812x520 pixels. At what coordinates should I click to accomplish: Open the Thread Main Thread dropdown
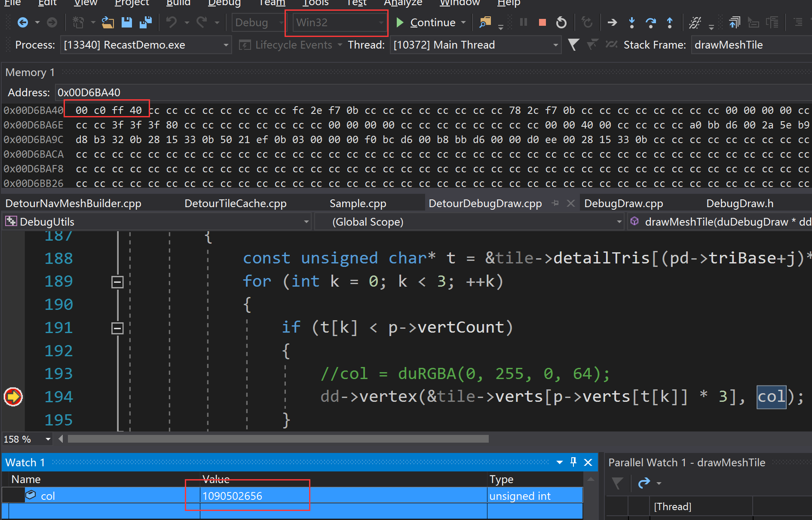475,45
